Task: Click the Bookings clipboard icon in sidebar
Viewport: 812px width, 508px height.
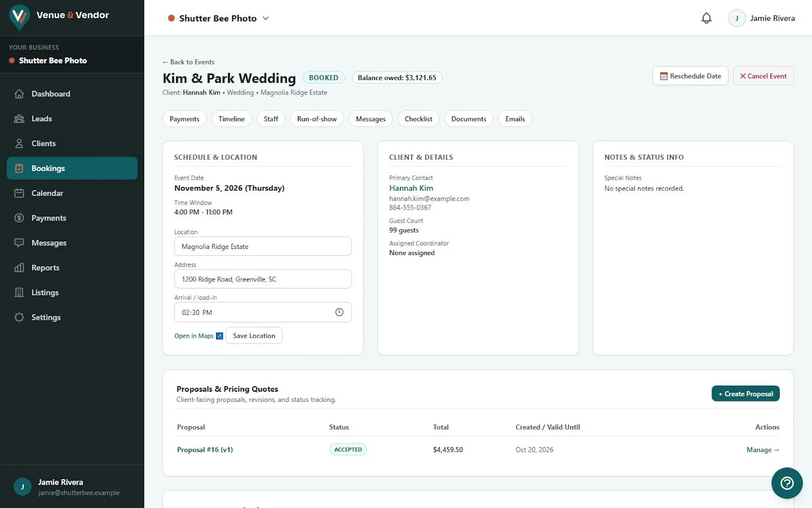Action: [x=19, y=169]
